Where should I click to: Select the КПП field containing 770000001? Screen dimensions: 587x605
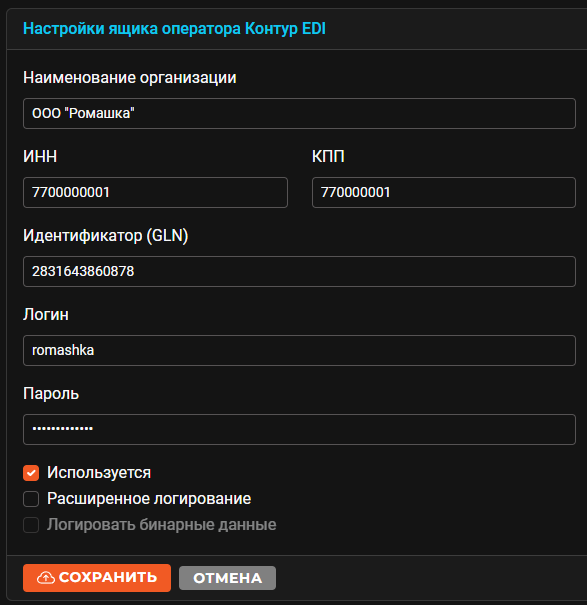click(x=443, y=192)
